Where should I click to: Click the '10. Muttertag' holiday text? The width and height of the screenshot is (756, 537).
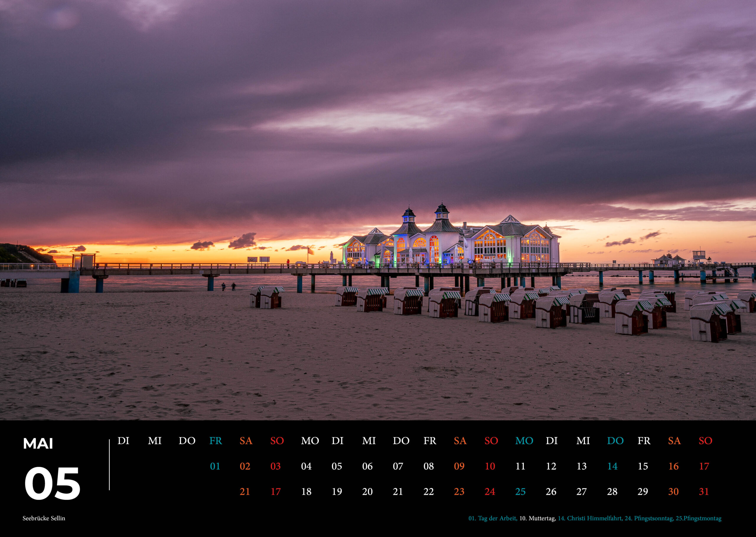coord(537,518)
